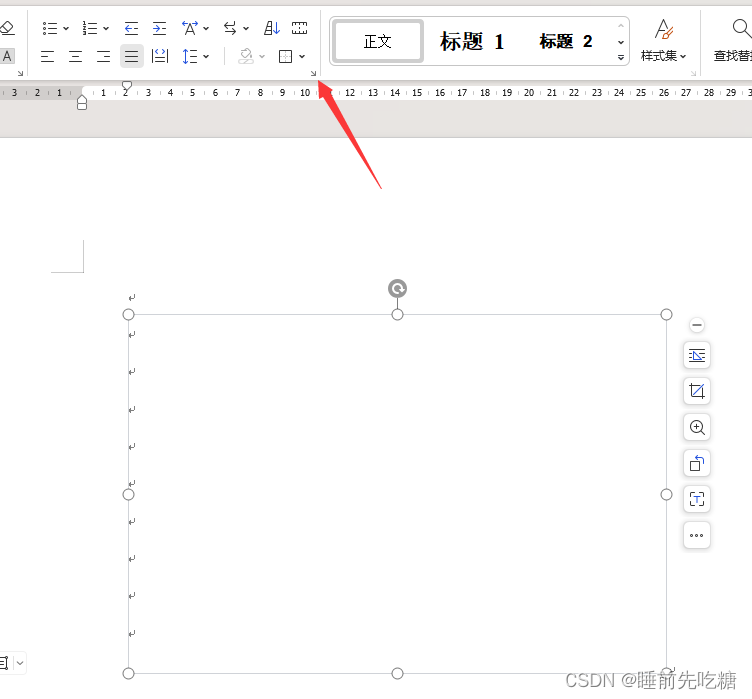Image resolution: width=752 pixels, height=699 pixels.
Task: Increase paragraph indent
Action: tap(159, 29)
